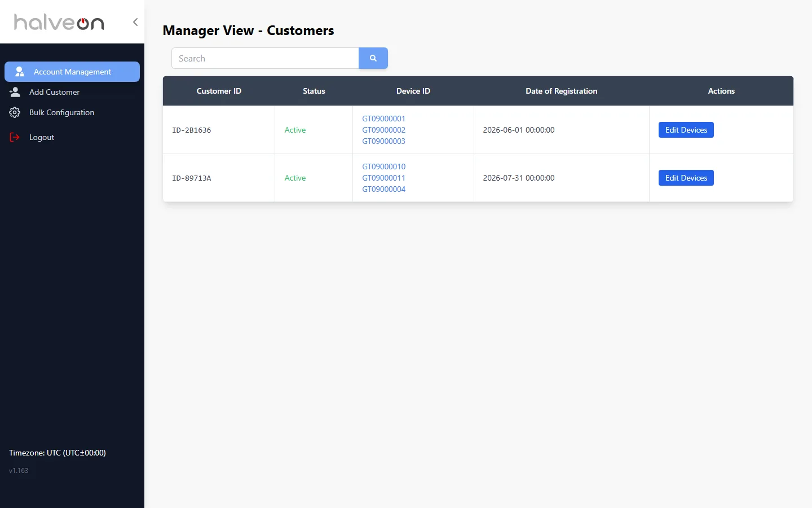
Task: Open Account Management in sidebar
Action: (x=72, y=72)
